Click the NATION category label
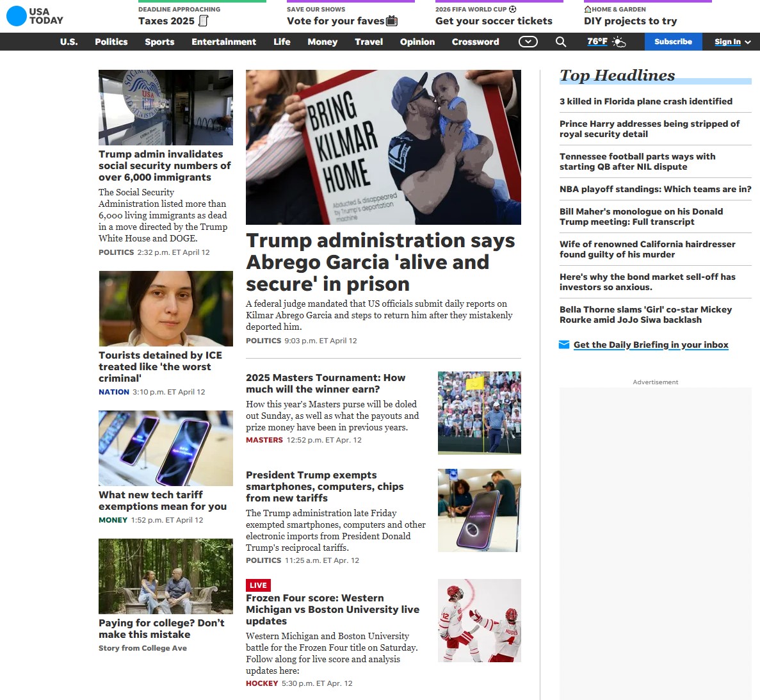The image size is (760, 700). click(114, 392)
